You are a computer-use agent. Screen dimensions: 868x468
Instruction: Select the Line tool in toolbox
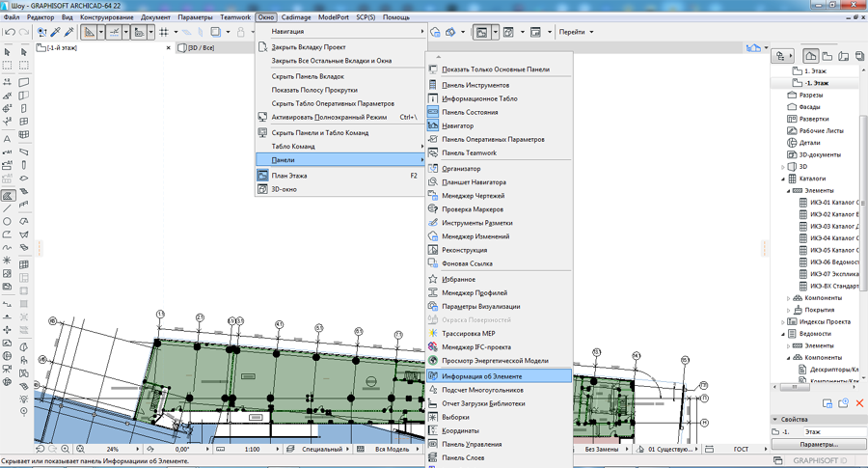tap(7, 208)
